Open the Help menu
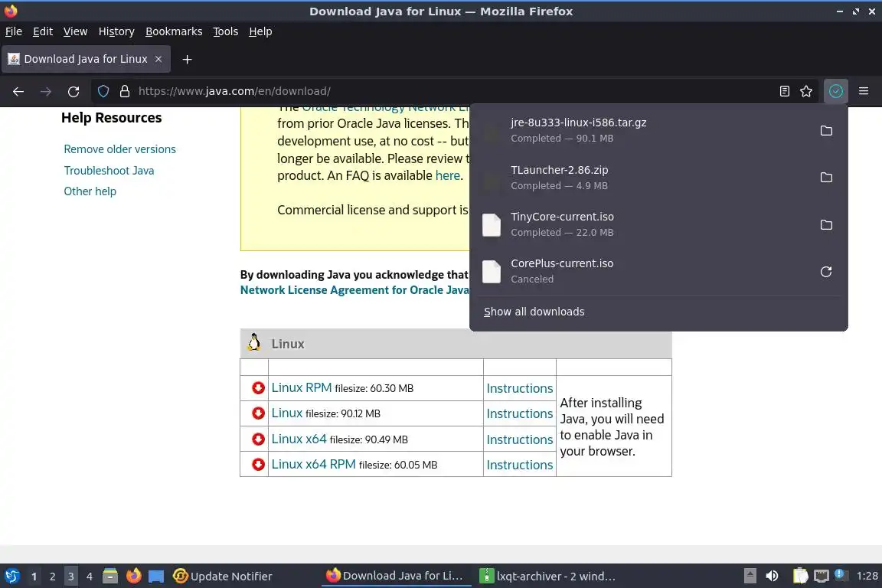 (x=260, y=31)
